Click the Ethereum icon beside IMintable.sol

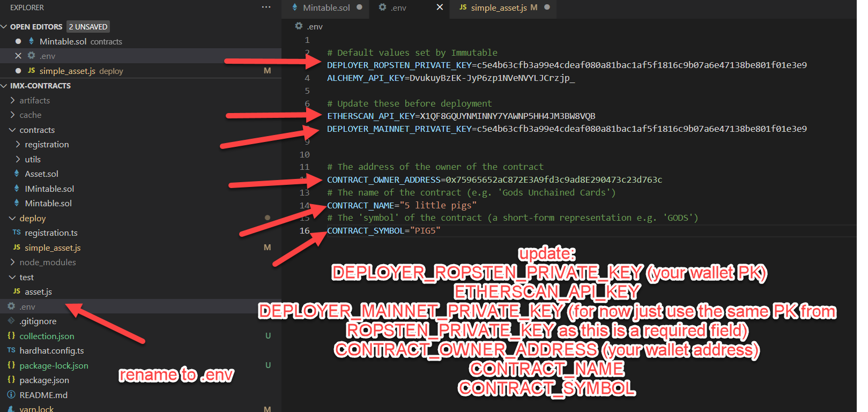[17, 189]
